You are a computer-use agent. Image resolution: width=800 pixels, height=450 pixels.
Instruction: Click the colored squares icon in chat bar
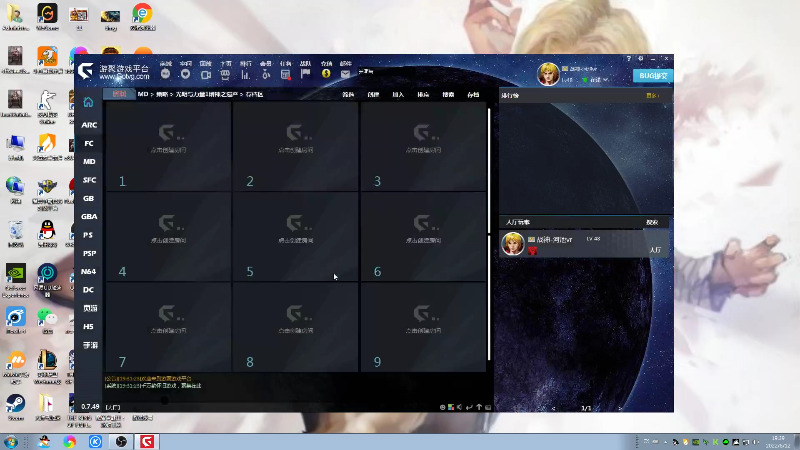click(451, 407)
